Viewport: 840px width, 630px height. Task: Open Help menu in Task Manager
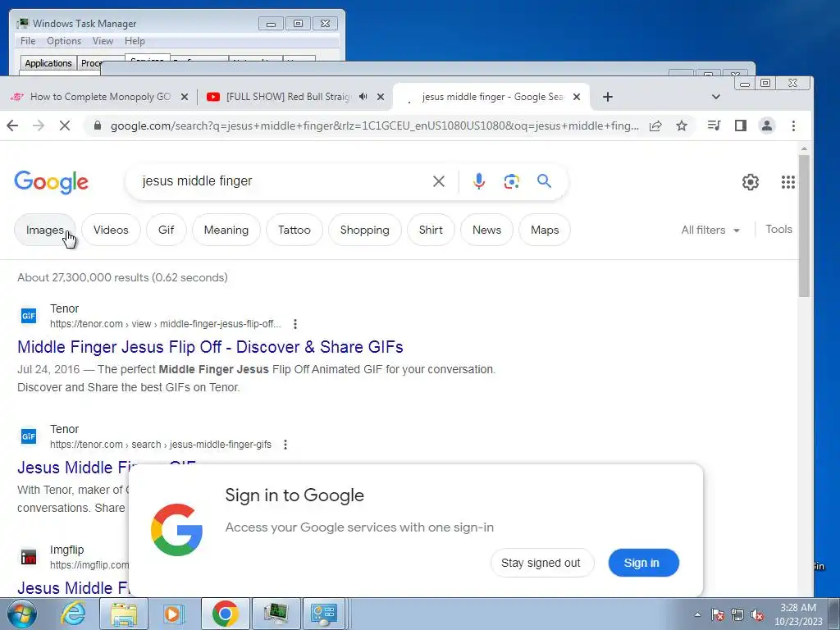(x=135, y=41)
